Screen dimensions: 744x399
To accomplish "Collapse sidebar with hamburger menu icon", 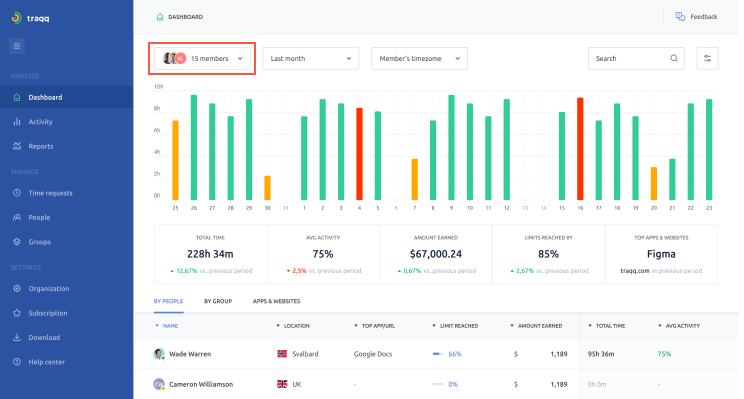I will click(17, 46).
